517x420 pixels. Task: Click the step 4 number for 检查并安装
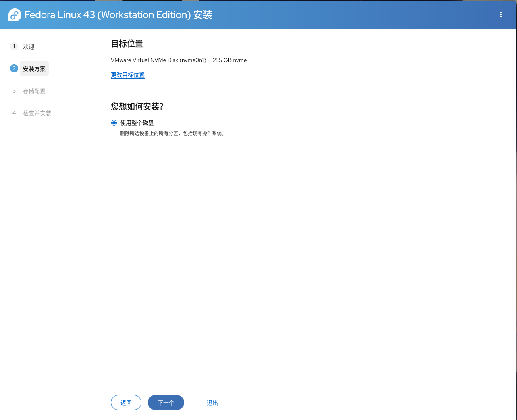[x=14, y=113]
